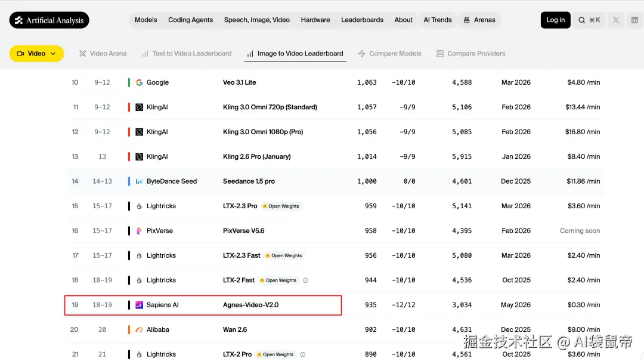644x361 pixels.
Task: Switch to Video Arena tab
Action: [103, 54]
